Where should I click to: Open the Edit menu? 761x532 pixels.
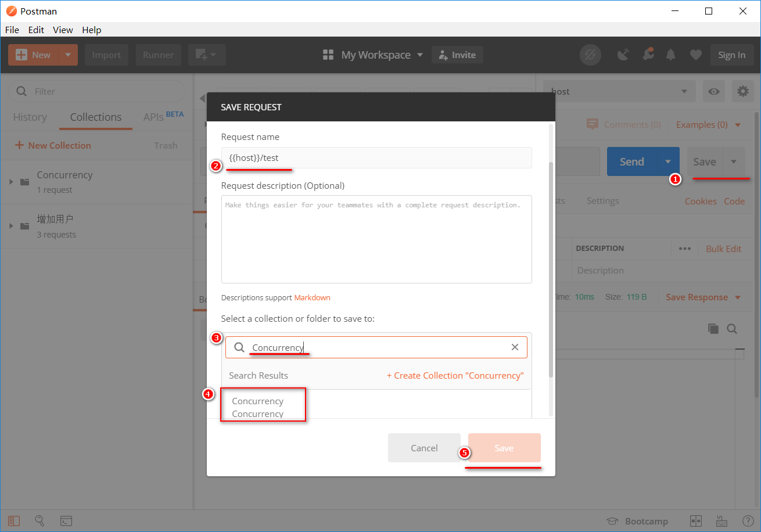click(36, 30)
